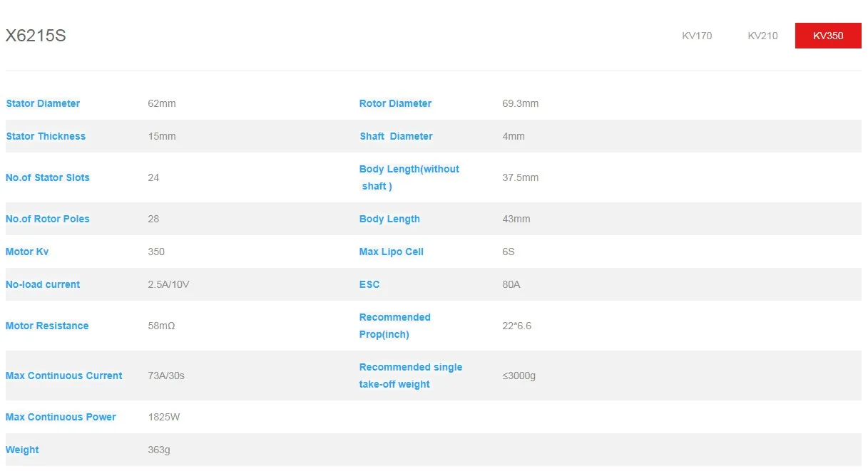Switch to the KV210 tab

point(762,36)
